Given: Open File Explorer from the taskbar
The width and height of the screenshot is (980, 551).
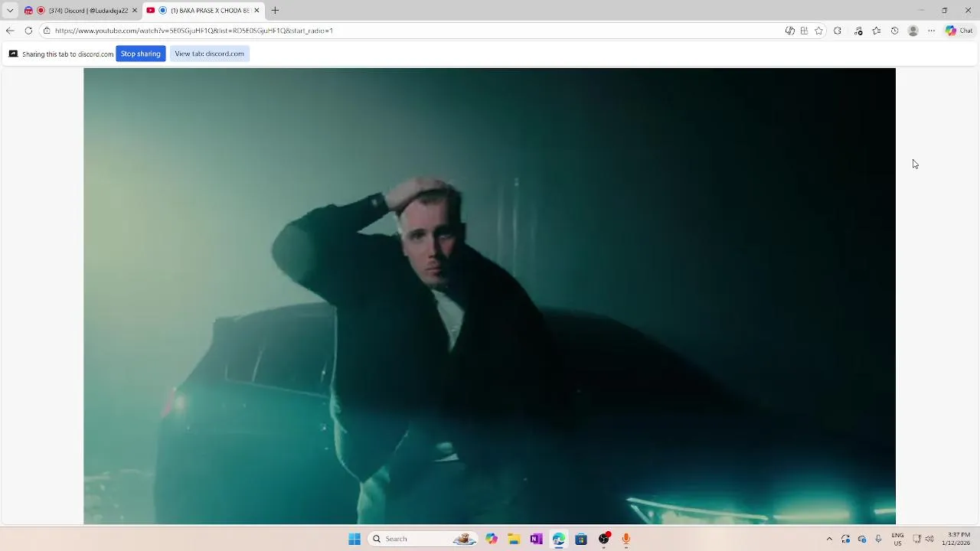Looking at the screenshot, I should (x=514, y=539).
